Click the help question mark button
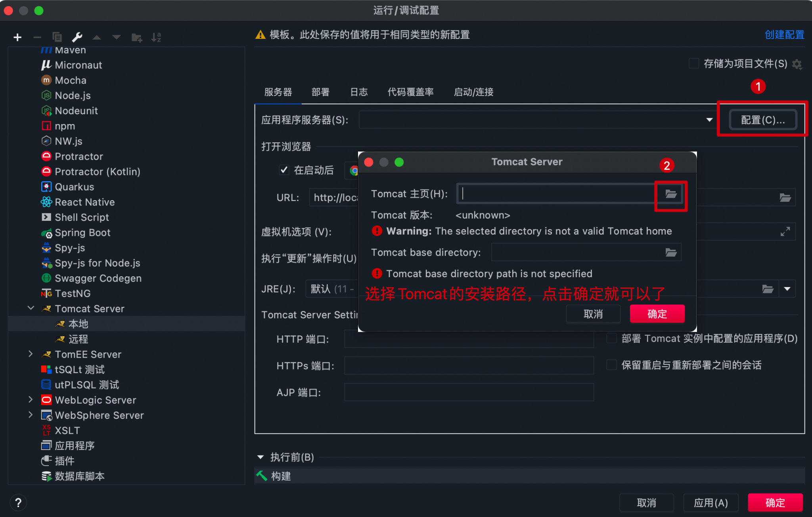This screenshot has width=812, height=517. click(18, 503)
